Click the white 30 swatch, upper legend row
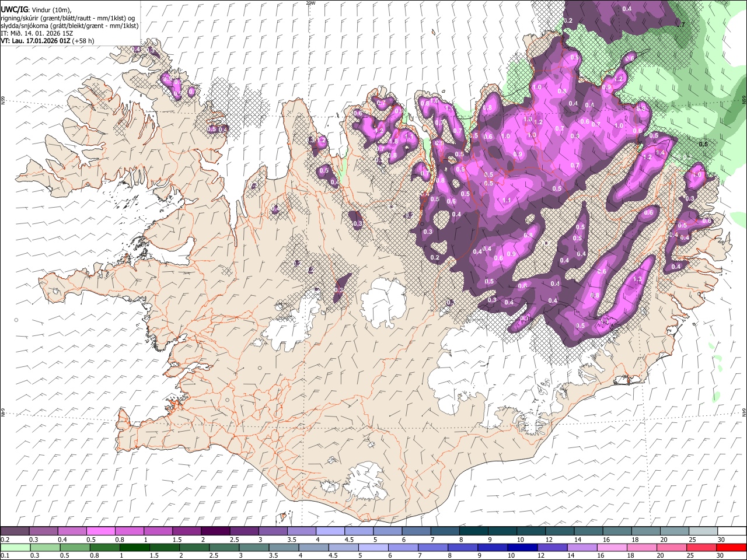Image resolution: width=747 pixels, height=560 pixels. coord(732,531)
